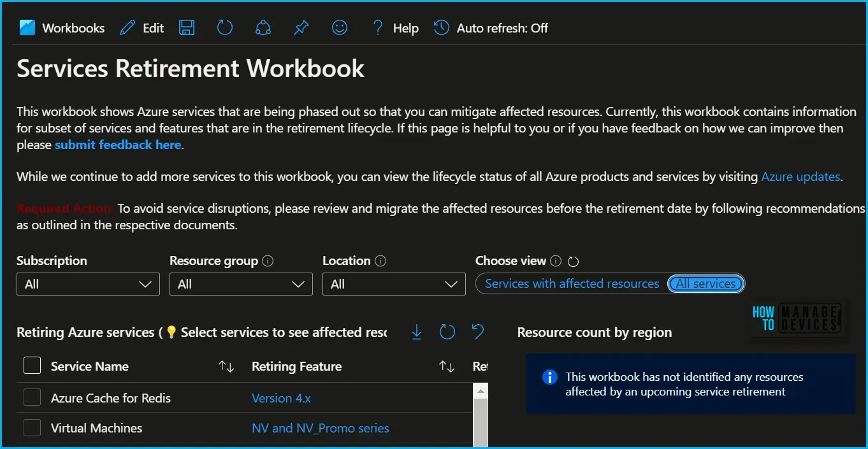Screen dimensions: 868x449
Task: Download the Retiring Azure services table
Action: pyautogui.click(x=417, y=332)
